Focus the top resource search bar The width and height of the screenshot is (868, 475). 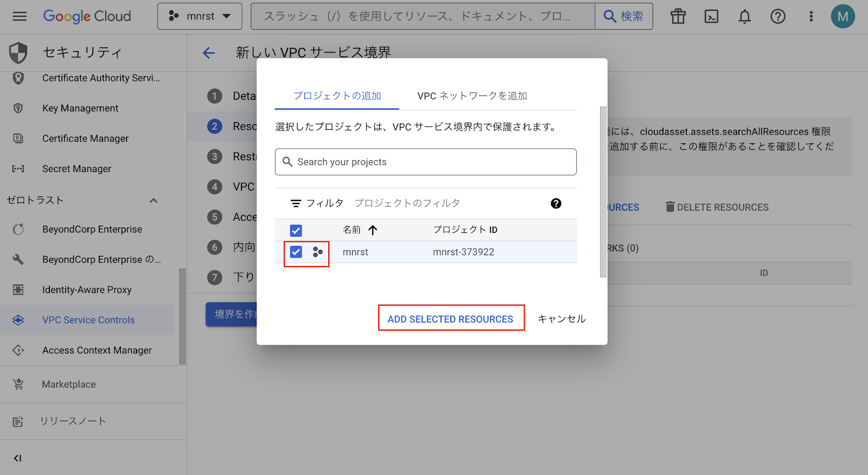point(423,16)
